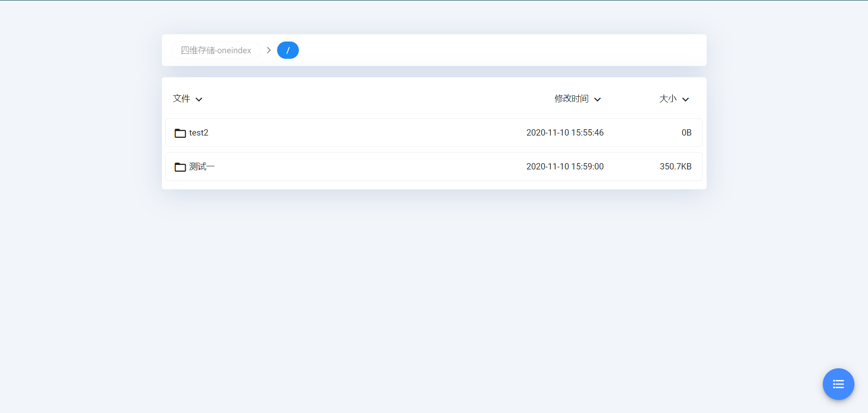This screenshot has width=868, height=413.
Task: Open the 四维存储-oneindex breadcrumb link
Action: click(216, 50)
